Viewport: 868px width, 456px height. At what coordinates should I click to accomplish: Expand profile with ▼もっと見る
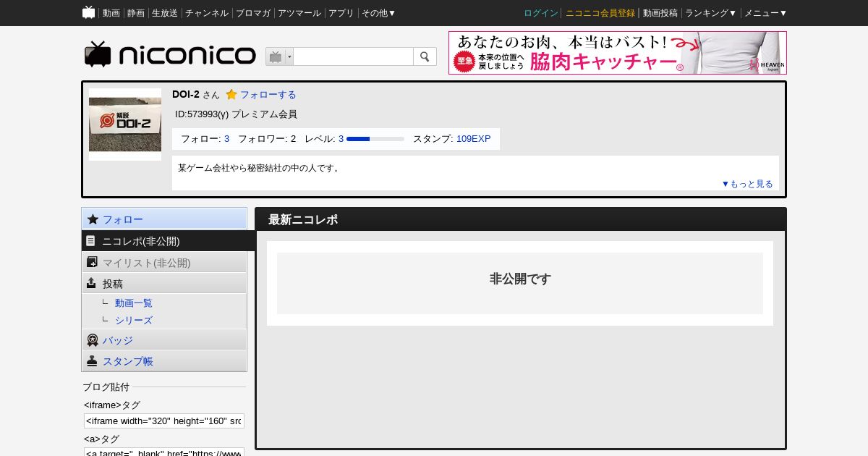pos(747,184)
